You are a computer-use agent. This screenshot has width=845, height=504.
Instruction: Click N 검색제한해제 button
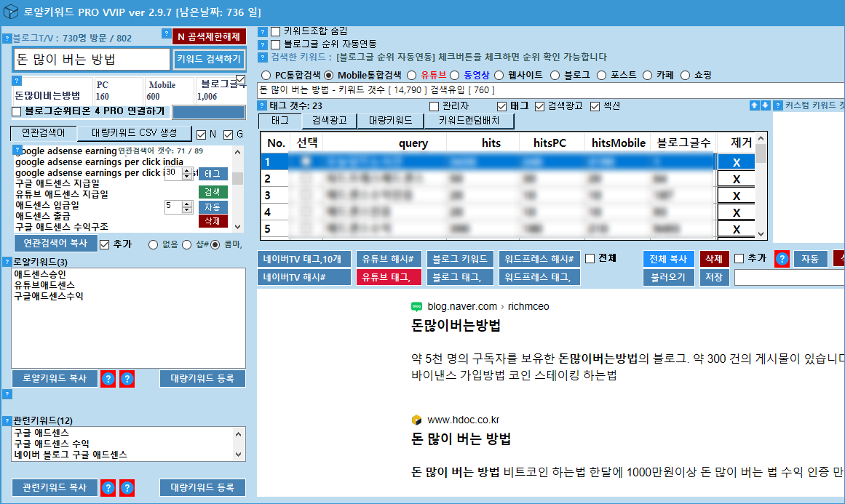click(x=209, y=36)
